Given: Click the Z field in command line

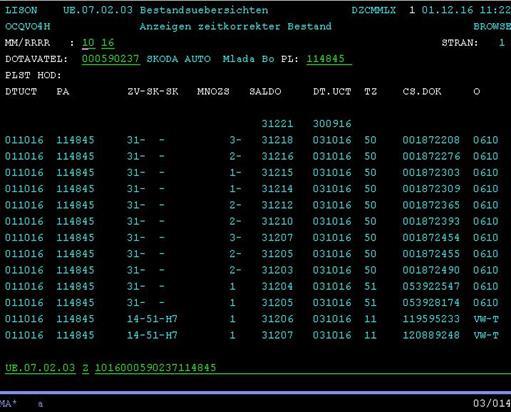Looking at the screenshot, I should [x=85, y=368].
